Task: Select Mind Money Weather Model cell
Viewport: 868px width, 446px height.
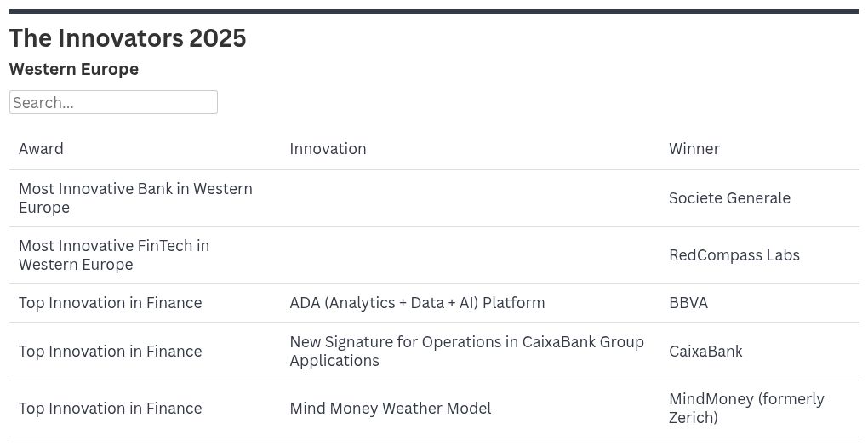Action: pos(390,409)
